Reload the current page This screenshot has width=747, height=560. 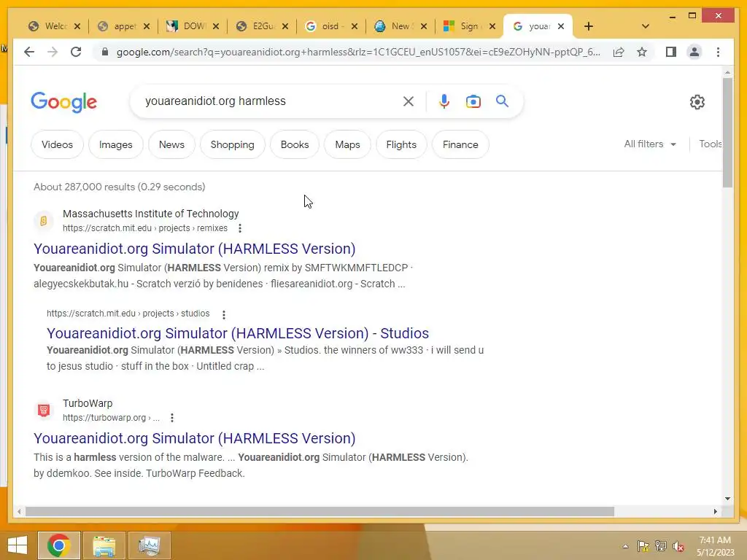coord(76,52)
